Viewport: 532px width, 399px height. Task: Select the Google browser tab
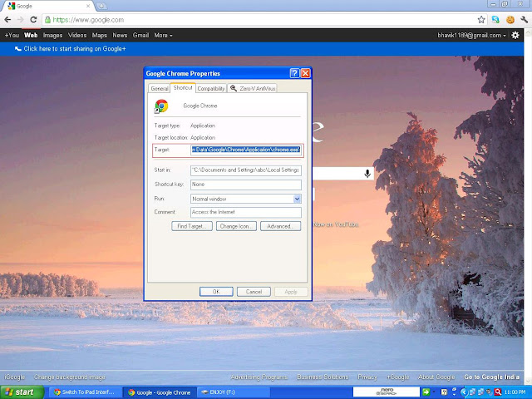(50, 6)
